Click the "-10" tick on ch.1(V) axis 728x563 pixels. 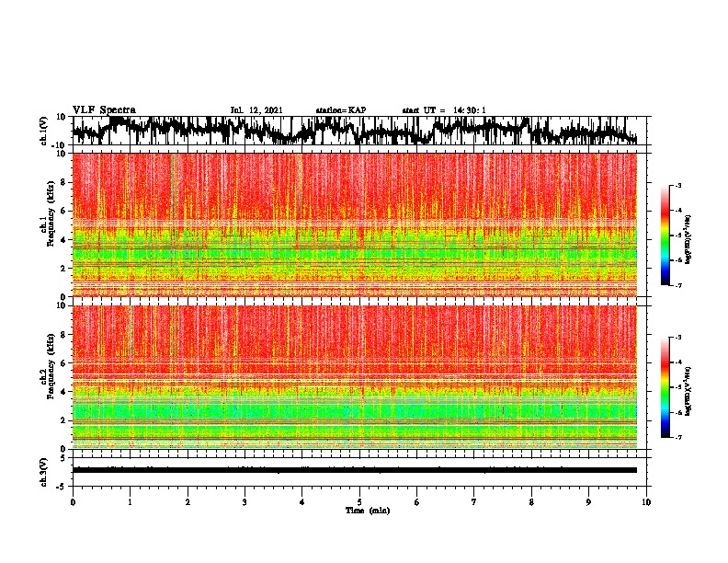coord(60,145)
